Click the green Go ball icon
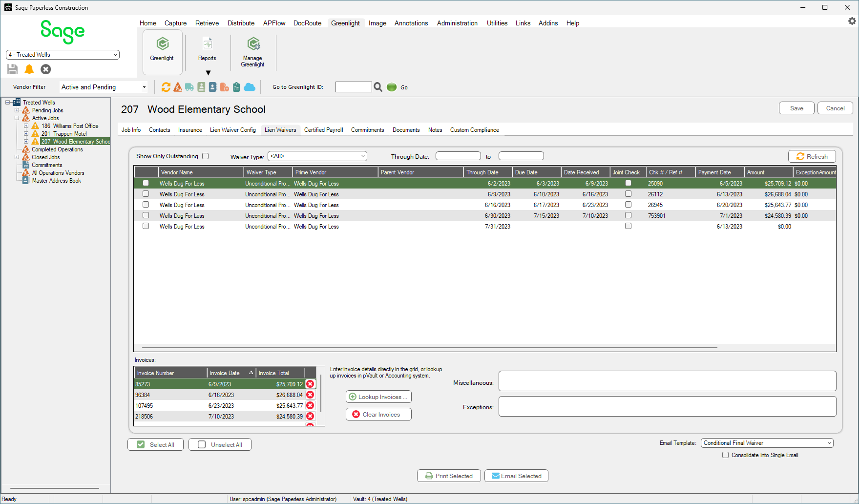Viewport: 859px width, 504px height. coord(392,87)
